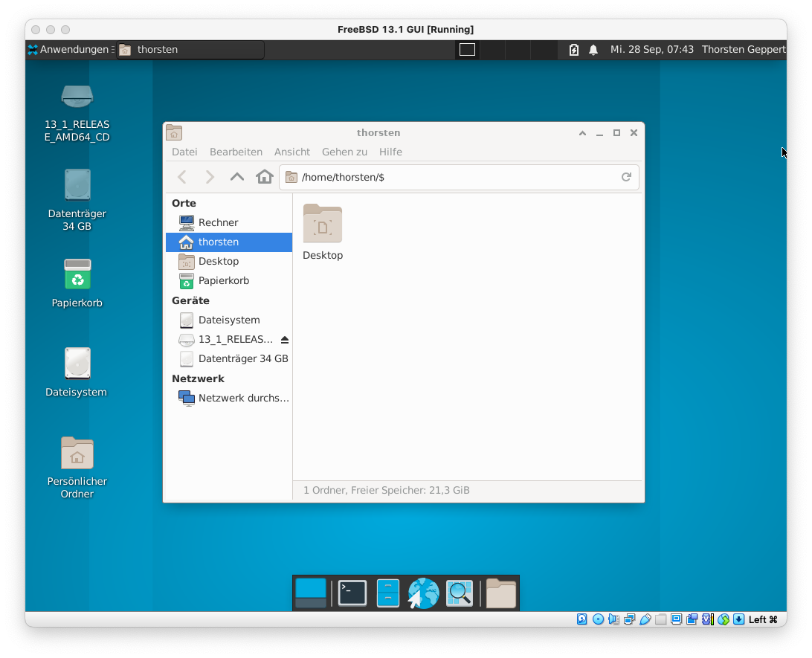The height and width of the screenshot is (658, 812).
Task: Select Datenträger 34 GB under Geräte
Action: tap(243, 358)
